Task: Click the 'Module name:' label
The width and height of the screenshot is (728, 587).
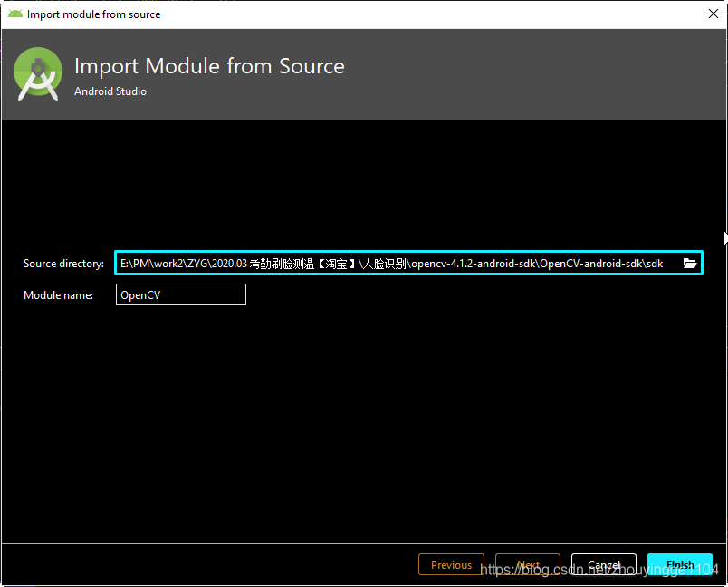Action: (58, 295)
